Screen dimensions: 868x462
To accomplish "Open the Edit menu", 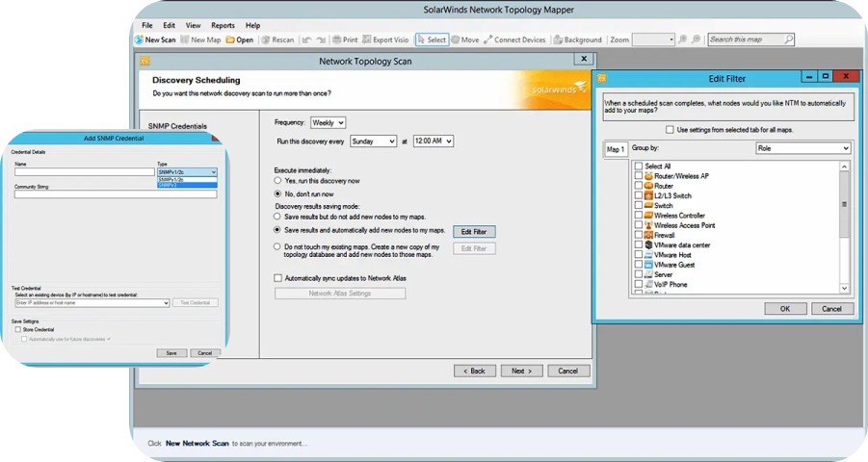I will (x=169, y=25).
